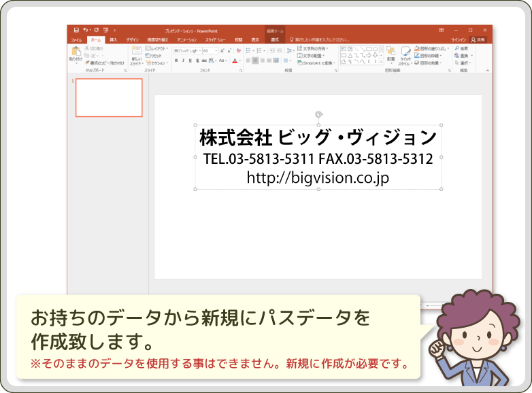Click the Share (共有) button
Viewport: 532px width, 393px height.
pyautogui.click(x=478, y=40)
